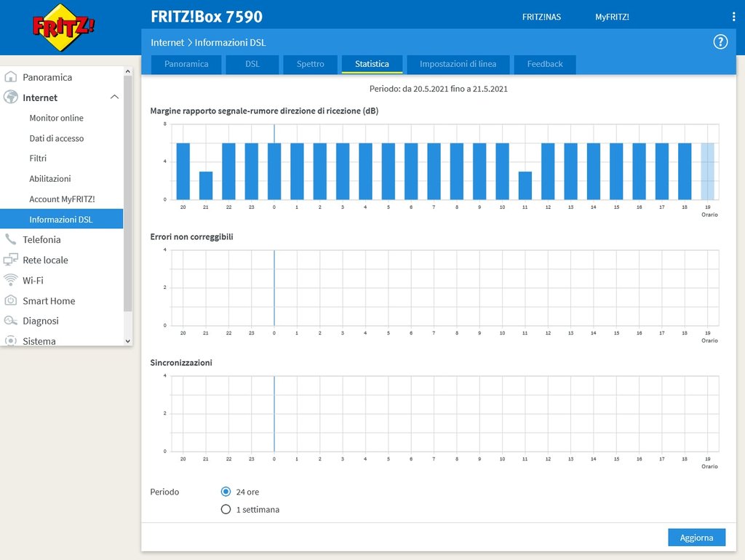
Task: Click the FRITZ!Box 7590 title
Action: [207, 17]
